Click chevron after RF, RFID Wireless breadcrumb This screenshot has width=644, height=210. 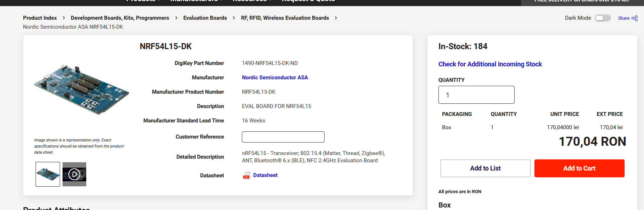336,18
